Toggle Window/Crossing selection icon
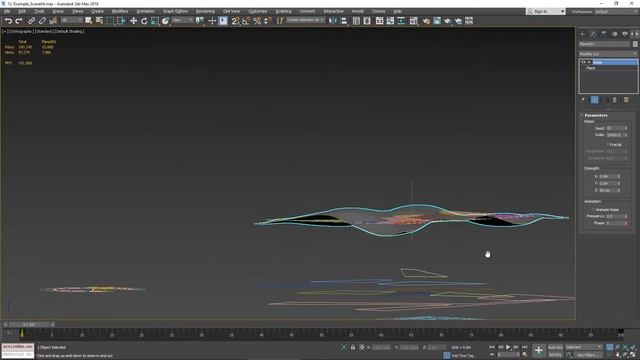The image size is (640, 360). [x=121, y=21]
